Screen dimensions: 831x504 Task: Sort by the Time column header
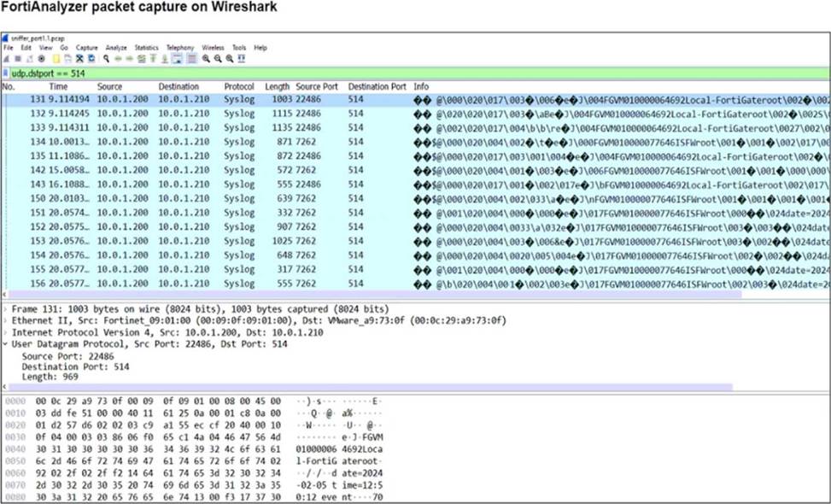pos(58,86)
